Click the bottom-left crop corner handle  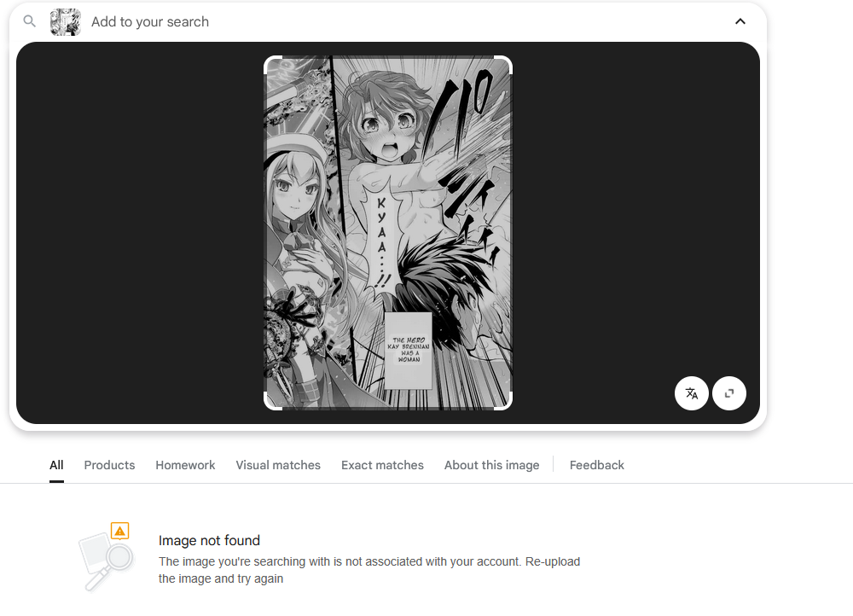pyautogui.click(x=272, y=402)
